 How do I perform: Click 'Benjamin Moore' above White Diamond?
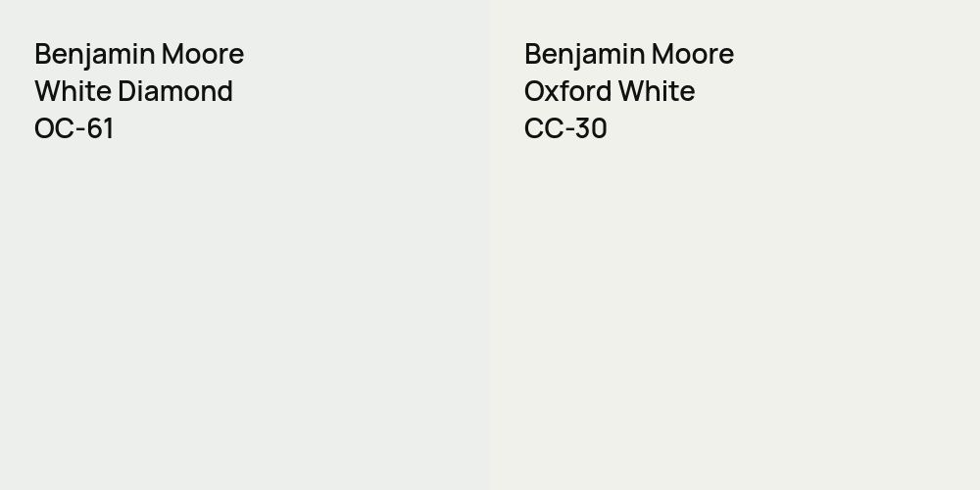click(x=139, y=54)
